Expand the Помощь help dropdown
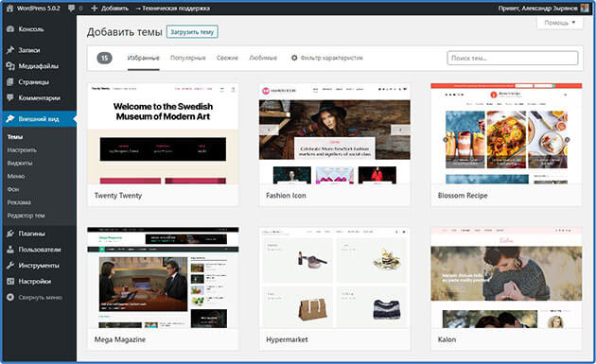596x364 pixels. tap(559, 23)
